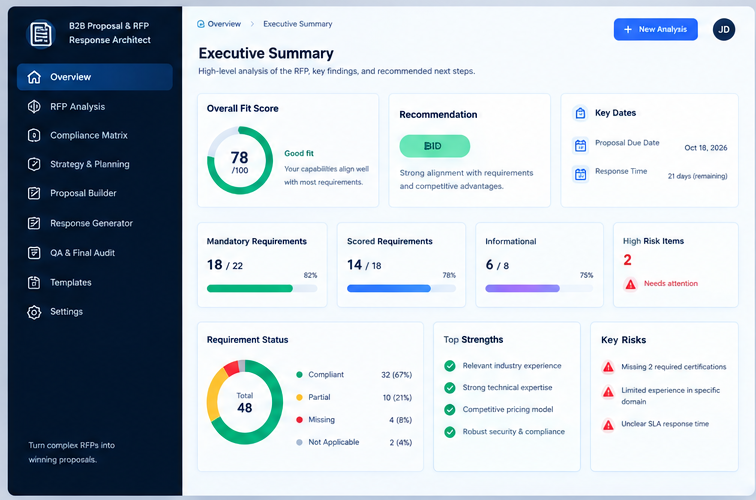Click the Mandatory Requirements "82%" label
This screenshot has height=500, width=756.
310,275
